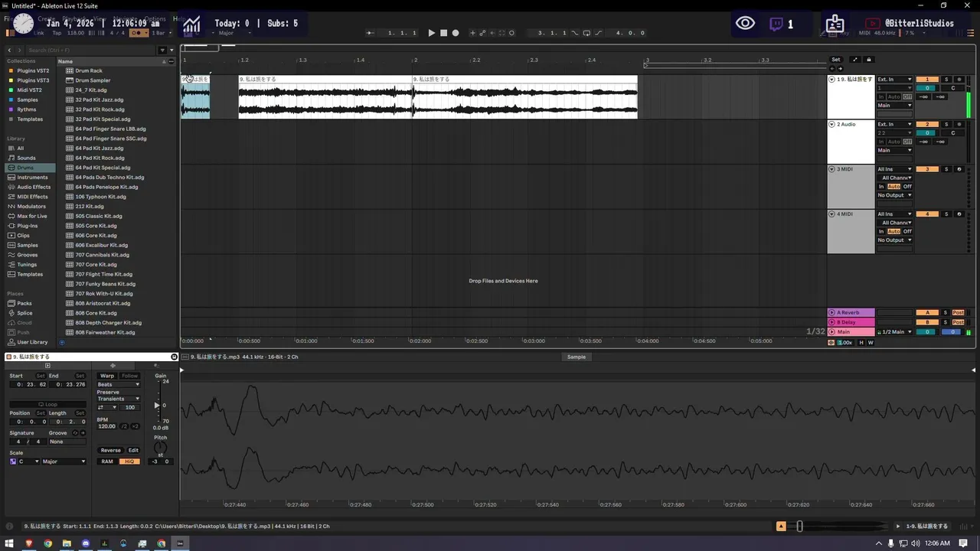Open the Beats warp mode dropdown
Image resolution: width=980 pixels, height=551 pixels.
pos(119,385)
